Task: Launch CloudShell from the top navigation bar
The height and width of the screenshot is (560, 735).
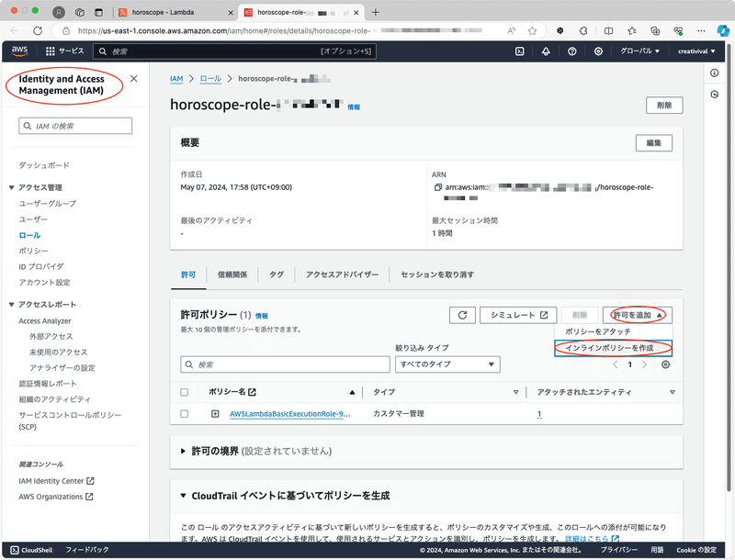Action: tap(520, 51)
